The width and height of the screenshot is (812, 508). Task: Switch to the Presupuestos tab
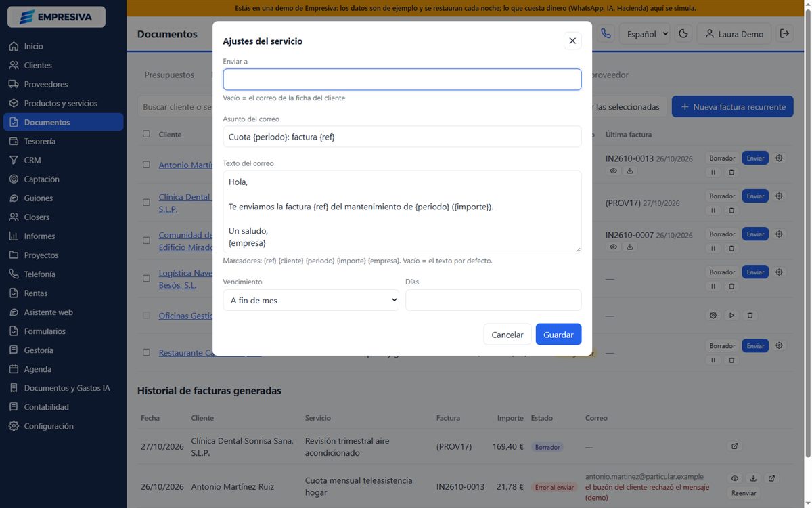point(169,75)
